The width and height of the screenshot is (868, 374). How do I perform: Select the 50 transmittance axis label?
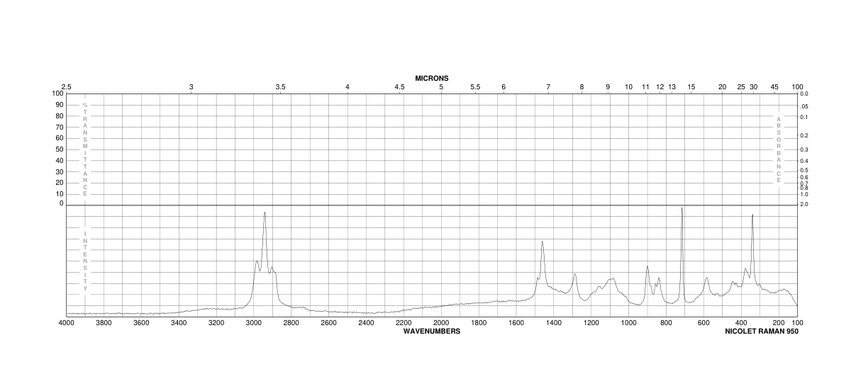[59, 149]
